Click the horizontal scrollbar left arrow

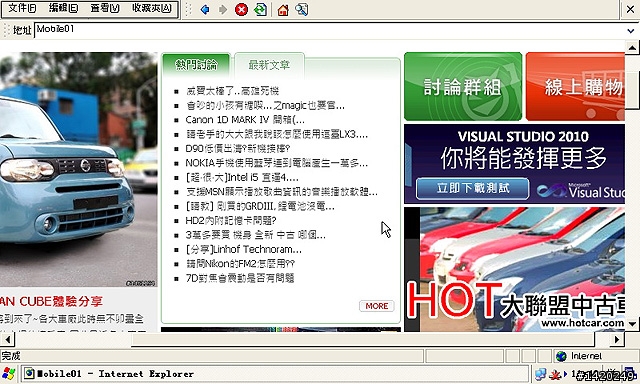[7, 339]
